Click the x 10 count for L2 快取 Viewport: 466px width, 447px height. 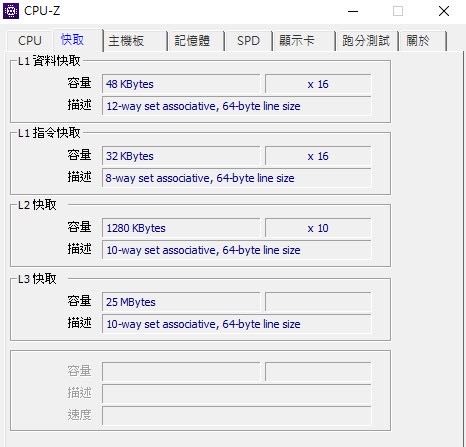[x=318, y=228]
